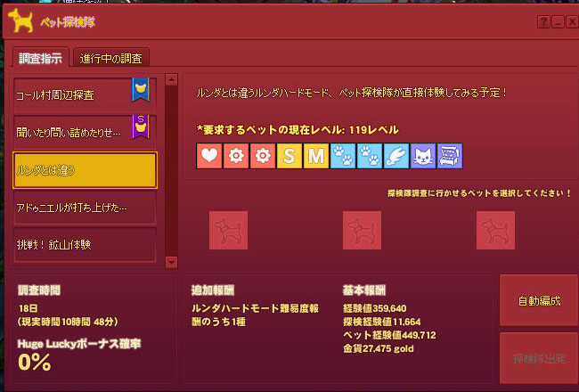The height and width of the screenshot is (392, 579).
Task: Click the 18日 survey time text
Action: tap(29, 308)
